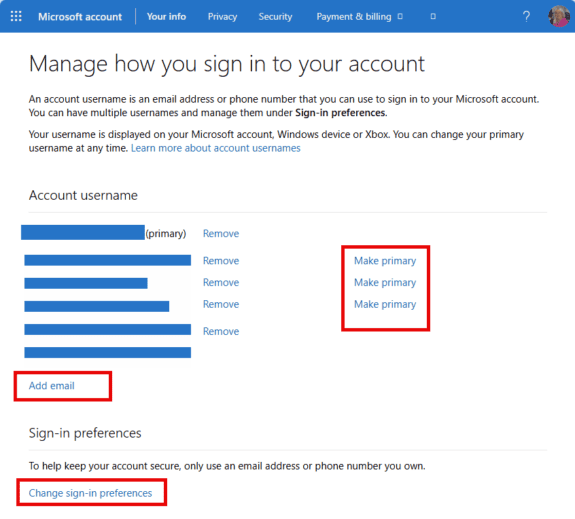Remove the primary username
575x519 pixels.
[221, 234]
